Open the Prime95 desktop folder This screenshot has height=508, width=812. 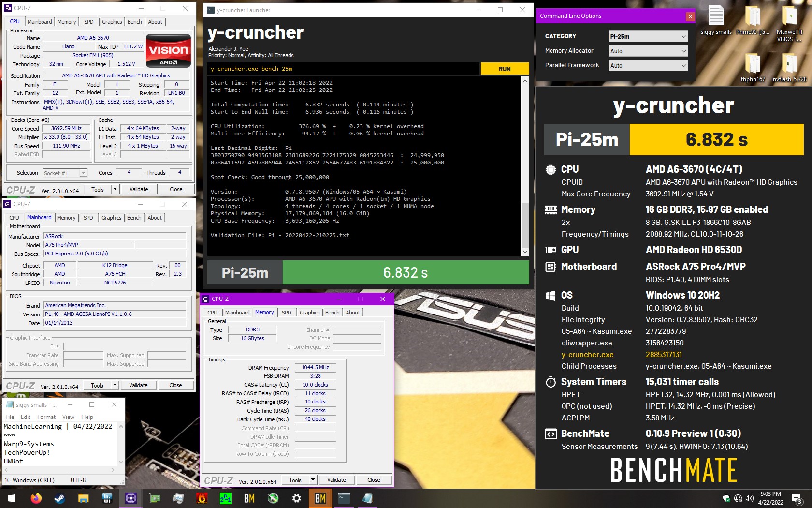(753, 20)
